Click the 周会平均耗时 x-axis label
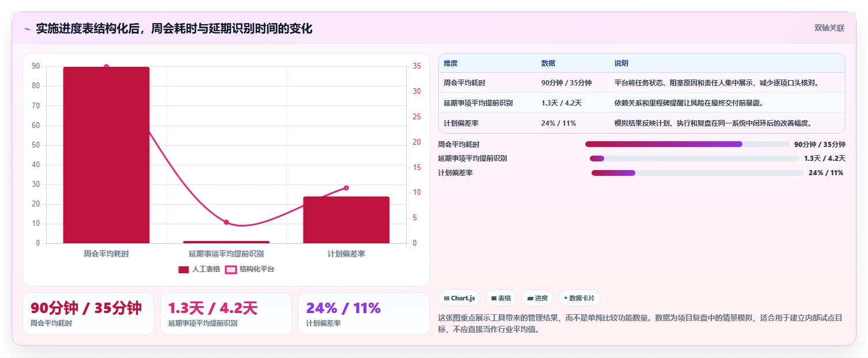The height and width of the screenshot is (358, 868). point(106,254)
